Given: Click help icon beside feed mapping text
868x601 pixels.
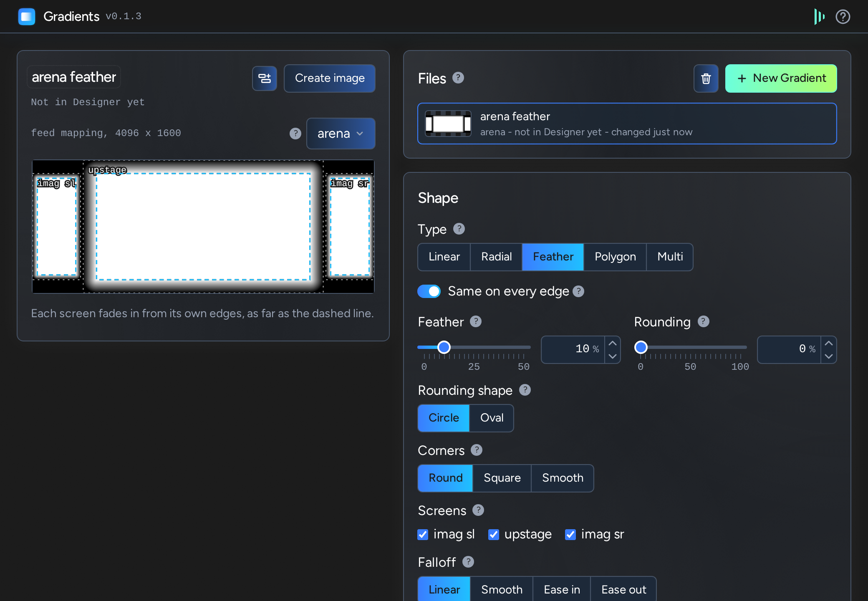Looking at the screenshot, I should [x=295, y=134].
